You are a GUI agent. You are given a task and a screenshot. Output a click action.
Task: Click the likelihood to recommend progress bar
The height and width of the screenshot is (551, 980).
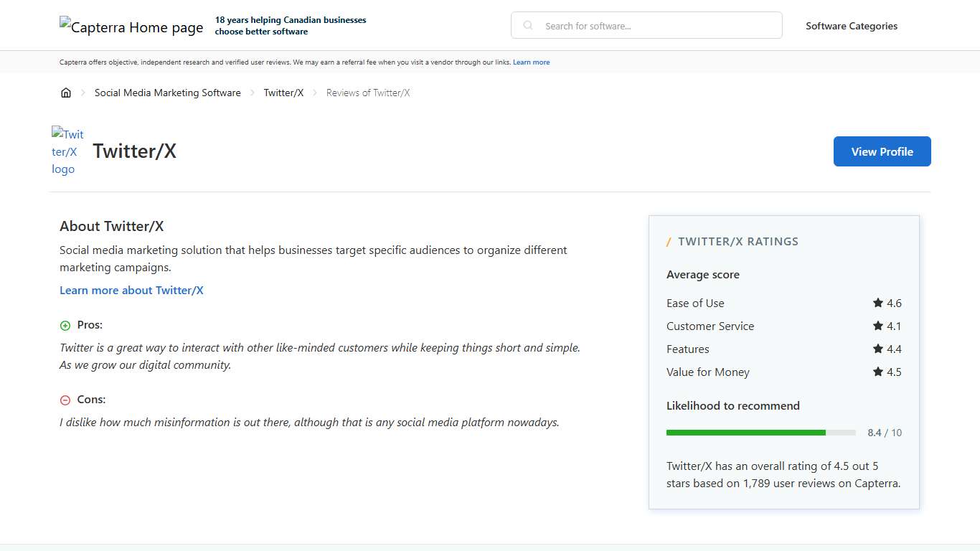(760, 433)
